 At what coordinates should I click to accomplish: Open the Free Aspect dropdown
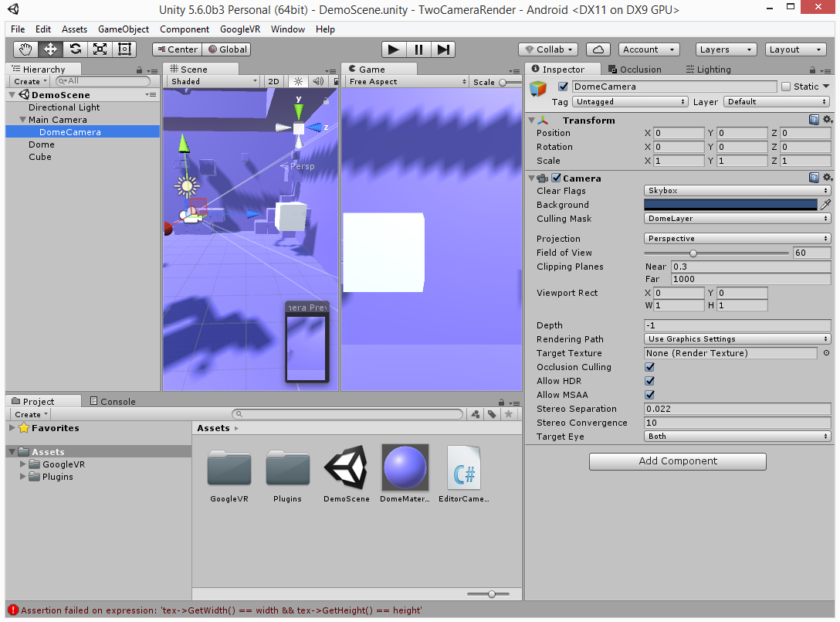(x=407, y=81)
